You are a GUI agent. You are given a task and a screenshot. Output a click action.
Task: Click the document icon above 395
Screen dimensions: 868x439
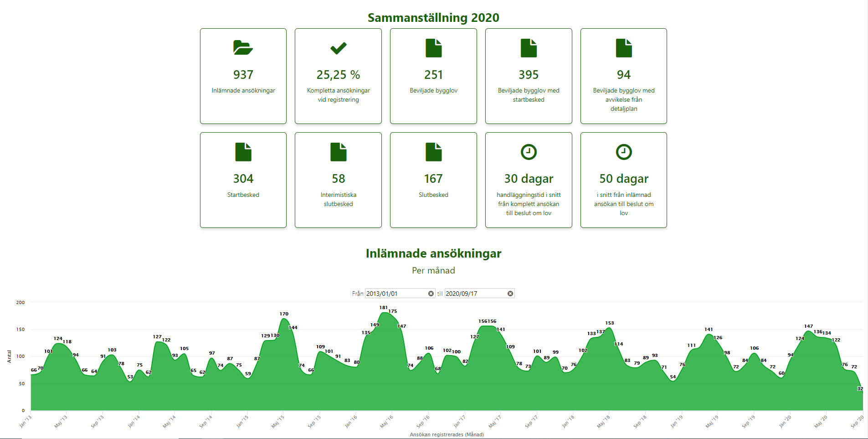point(529,48)
